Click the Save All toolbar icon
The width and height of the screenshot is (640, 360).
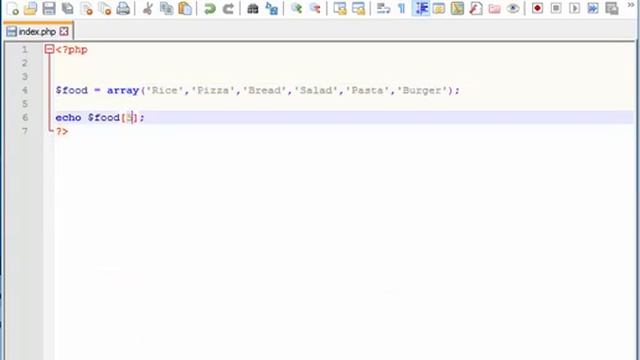point(68,8)
